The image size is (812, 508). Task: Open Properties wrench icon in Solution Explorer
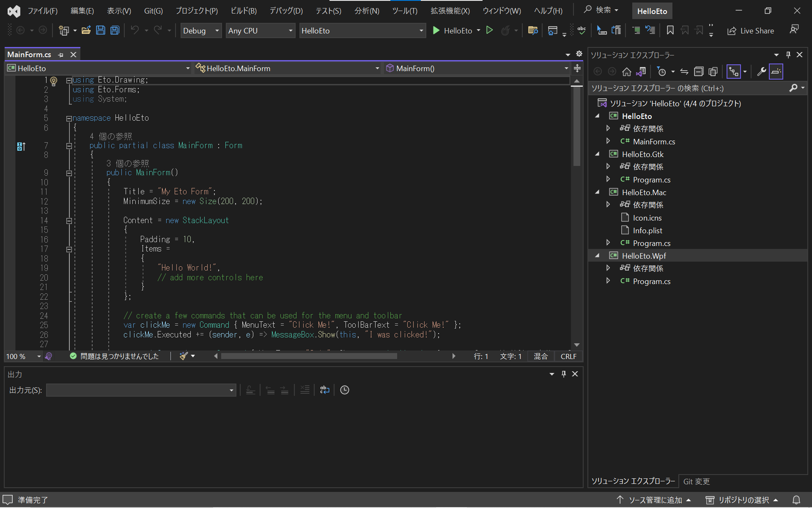tap(761, 72)
